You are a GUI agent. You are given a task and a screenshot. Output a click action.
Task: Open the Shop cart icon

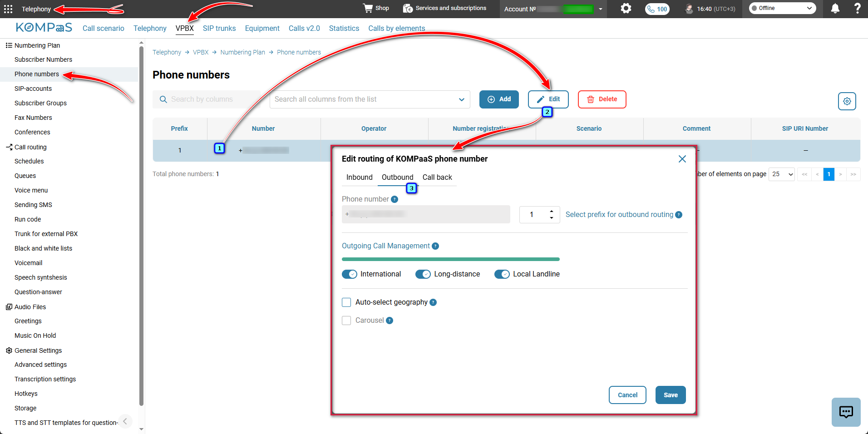click(368, 8)
